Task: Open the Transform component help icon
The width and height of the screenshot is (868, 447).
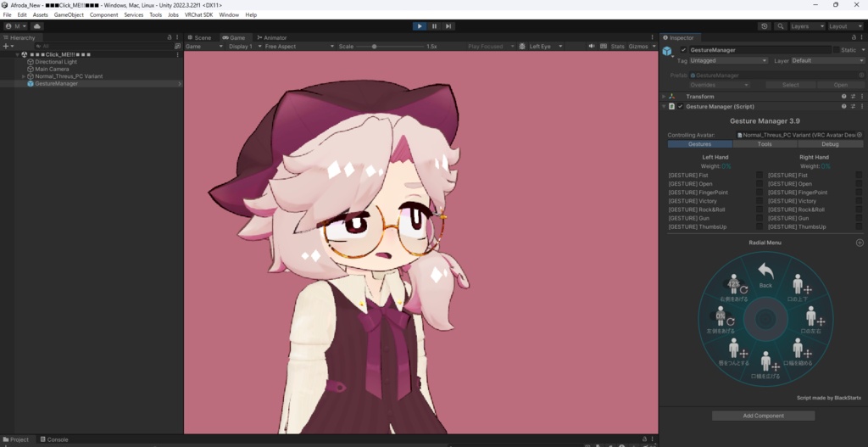Action: (843, 97)
